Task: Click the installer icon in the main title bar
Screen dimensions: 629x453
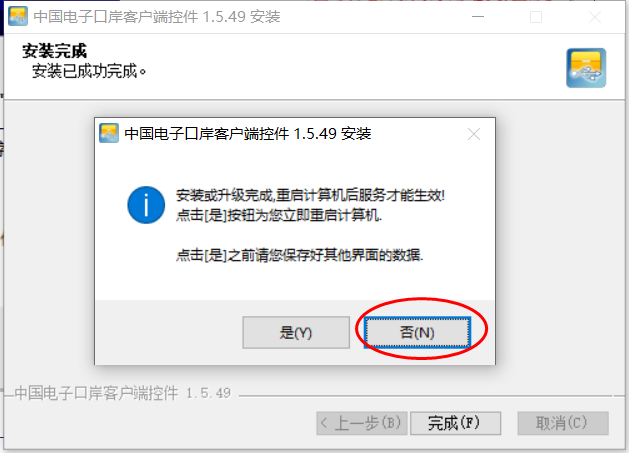Action: click(18, 16)
